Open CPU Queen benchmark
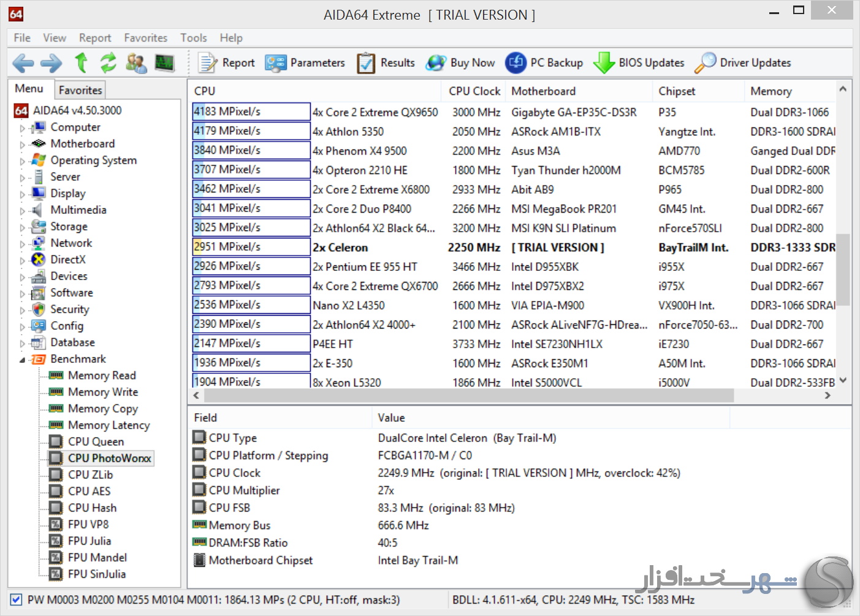Screen dimensions: 860x616 click(86, 442)
